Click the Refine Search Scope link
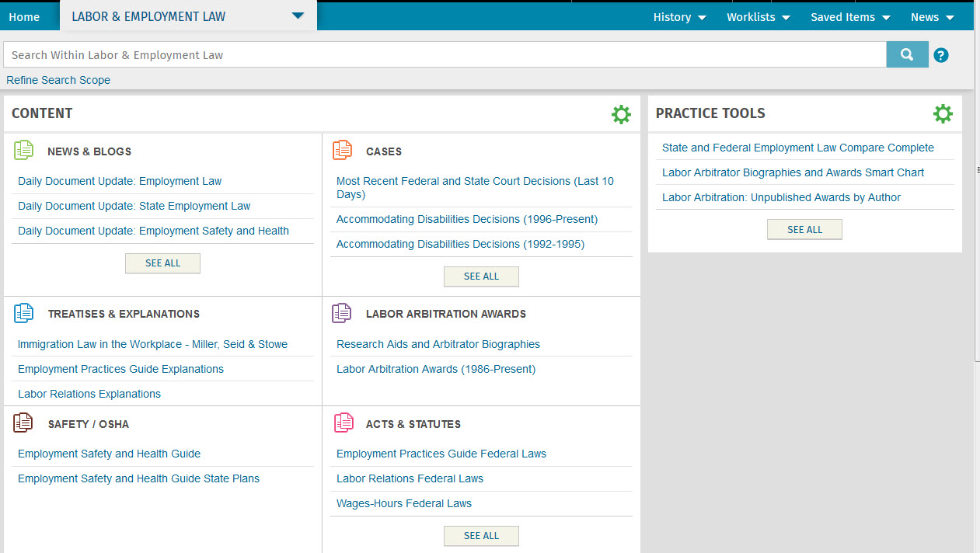Viewport: 980px width, 553px height. (x=58, y=80)
